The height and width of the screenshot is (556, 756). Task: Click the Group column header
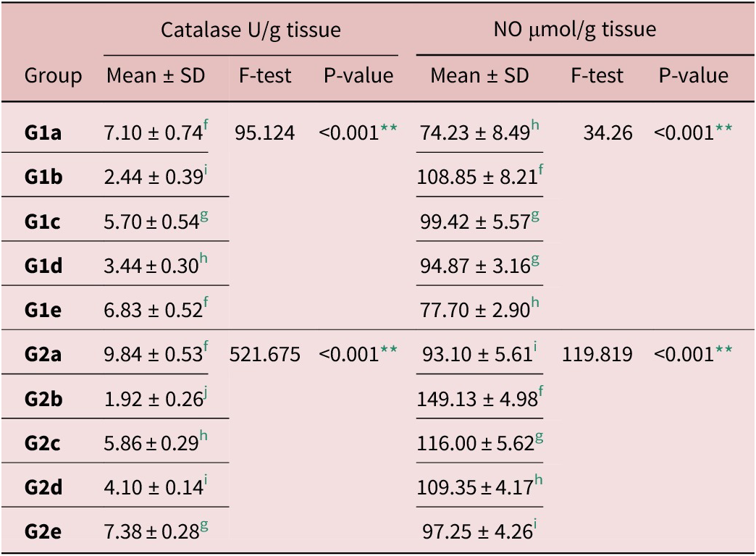[54, 76]
